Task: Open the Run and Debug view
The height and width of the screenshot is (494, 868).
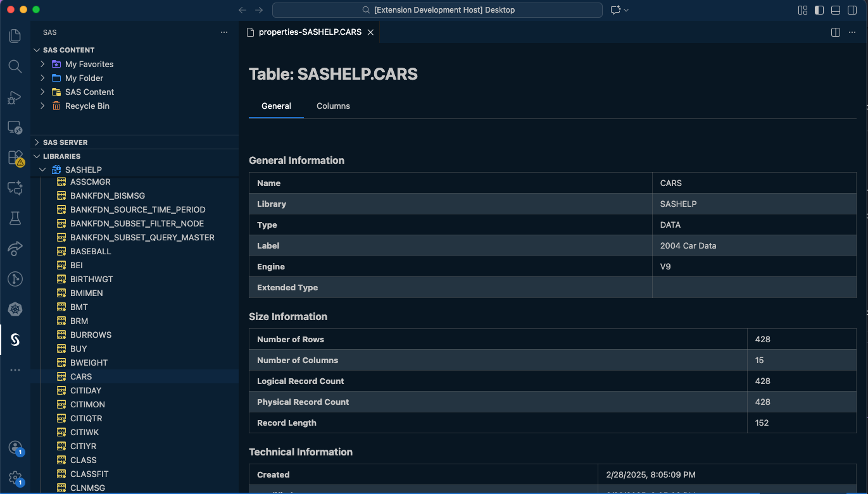Action: coord(15,97)
